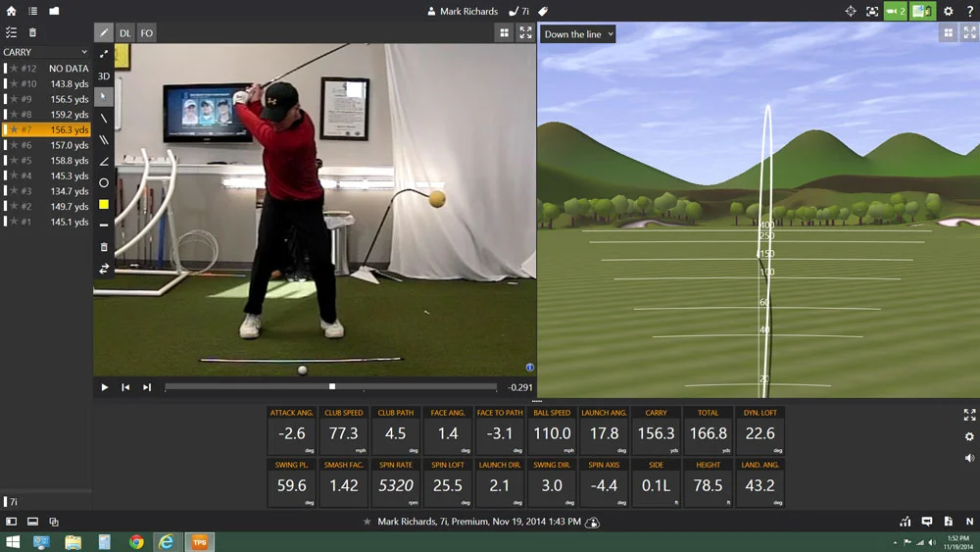Click the tag icon next to 7i

543,11
